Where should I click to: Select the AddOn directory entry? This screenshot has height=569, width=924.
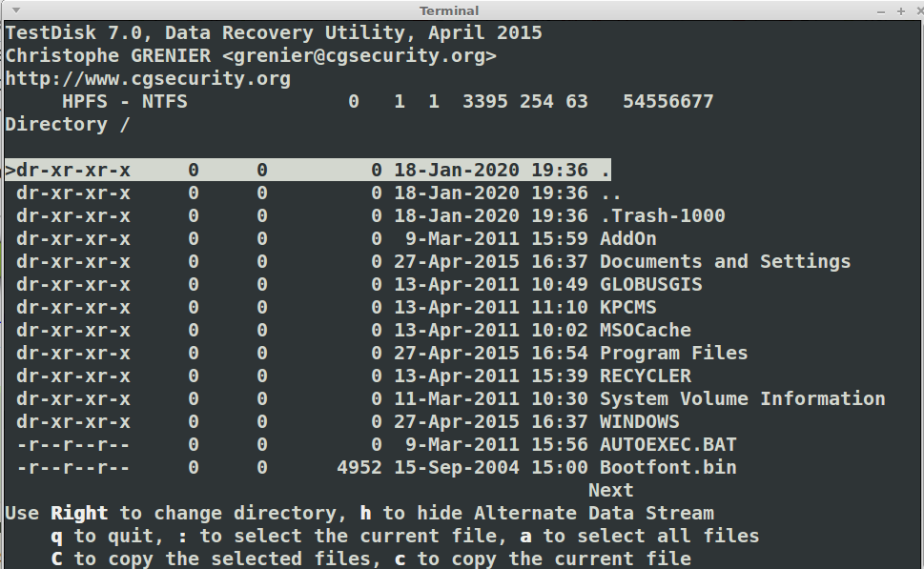tap(337, 238)
